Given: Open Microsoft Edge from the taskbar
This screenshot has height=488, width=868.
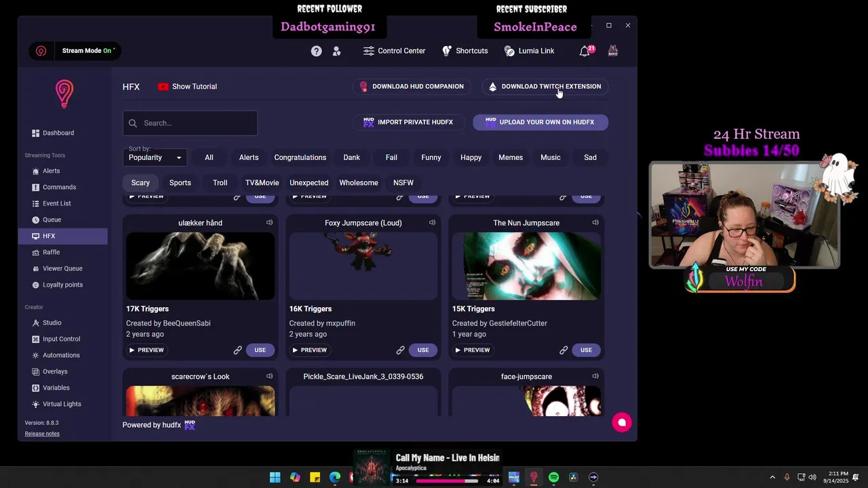Looking at the screenshot, I should pyautogui.click(x=335, y=477).
